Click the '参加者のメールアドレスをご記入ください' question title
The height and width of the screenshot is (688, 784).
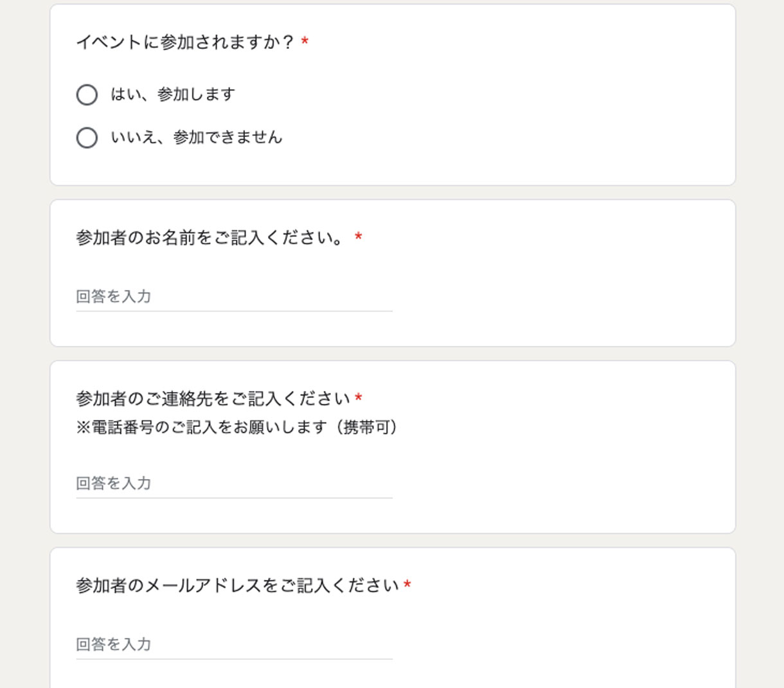[x=238, y=586]
